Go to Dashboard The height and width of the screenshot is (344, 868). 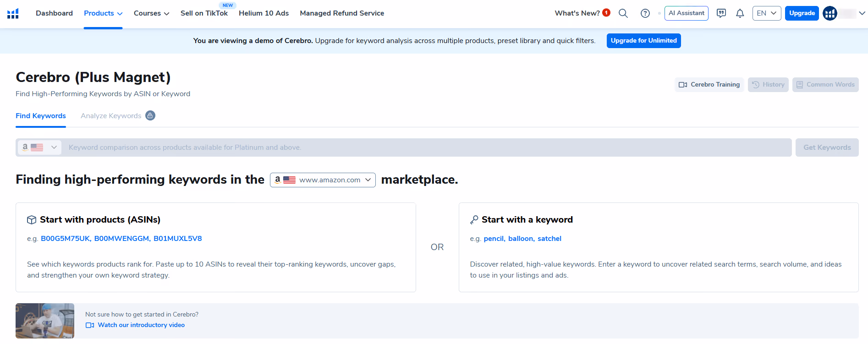point(54,13)
